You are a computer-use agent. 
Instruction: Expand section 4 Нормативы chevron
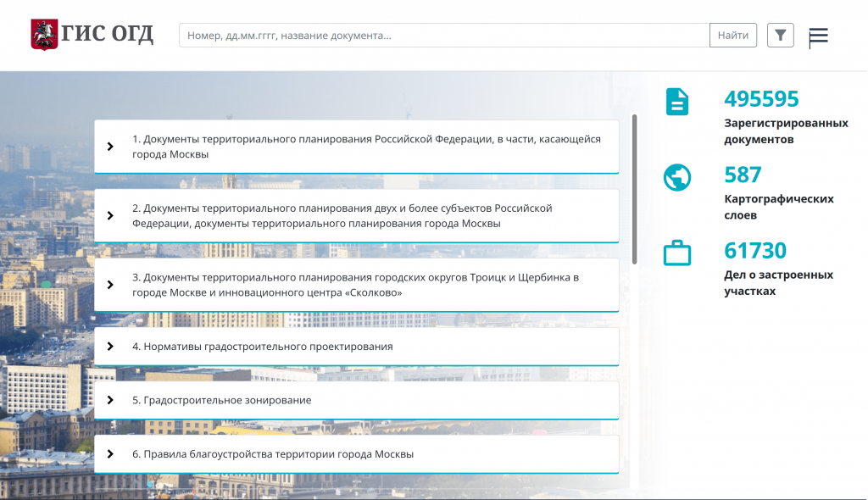pyautogui.click(x=110, y=347)
